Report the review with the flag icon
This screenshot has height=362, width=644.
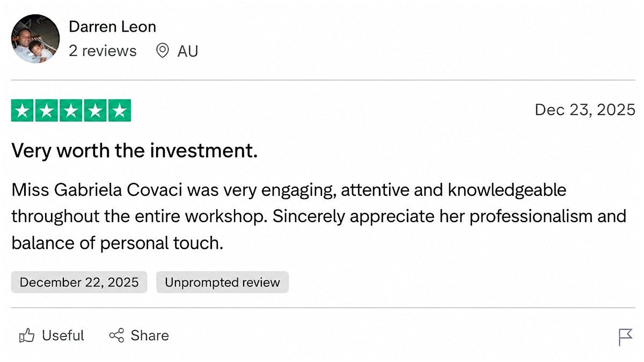click(x=625, y=337)
